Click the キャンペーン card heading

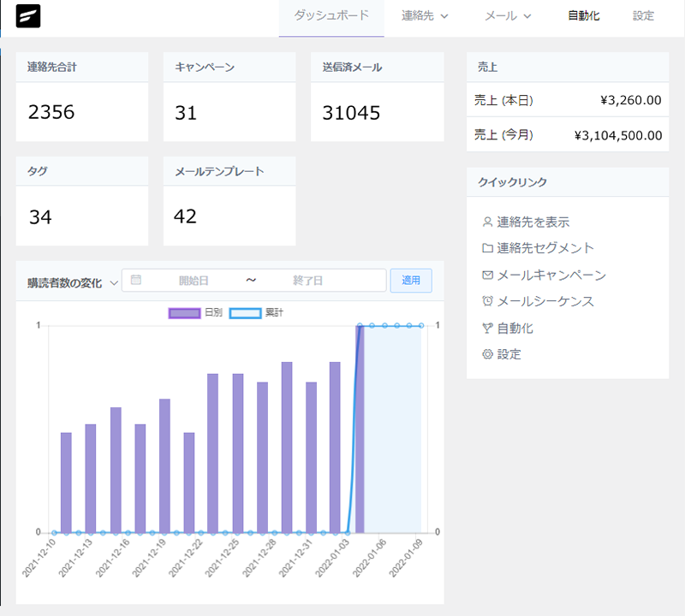[x=205, y=67]
